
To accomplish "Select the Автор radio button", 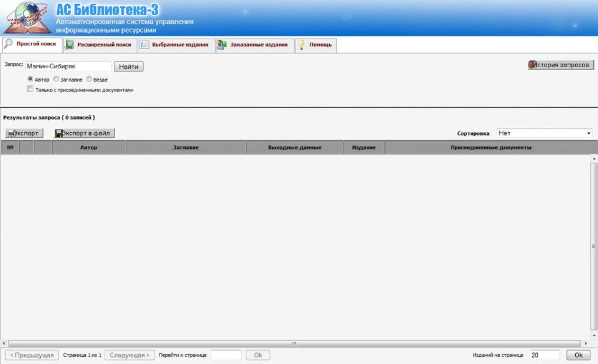I will point(30,79).
